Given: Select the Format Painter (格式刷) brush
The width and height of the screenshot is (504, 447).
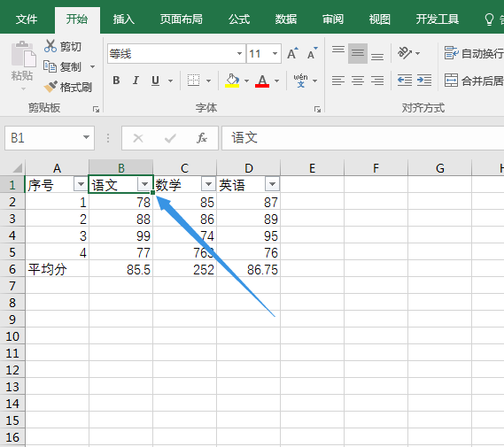Looking at the screenshot, I should (50, 87).
